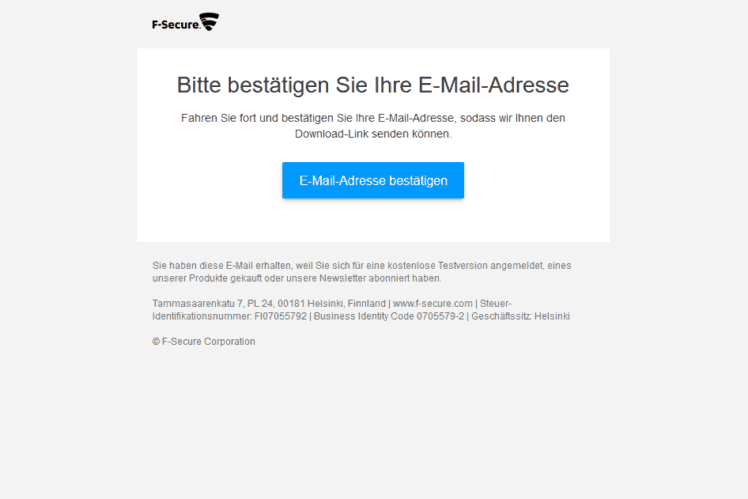Click the tax ID 'FI07055792'
The image size is (748, 499).
pos(280,316)
